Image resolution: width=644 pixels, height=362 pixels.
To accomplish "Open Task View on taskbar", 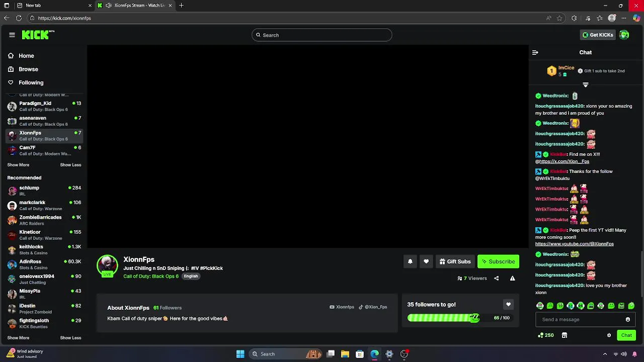I will pos(331,354).
